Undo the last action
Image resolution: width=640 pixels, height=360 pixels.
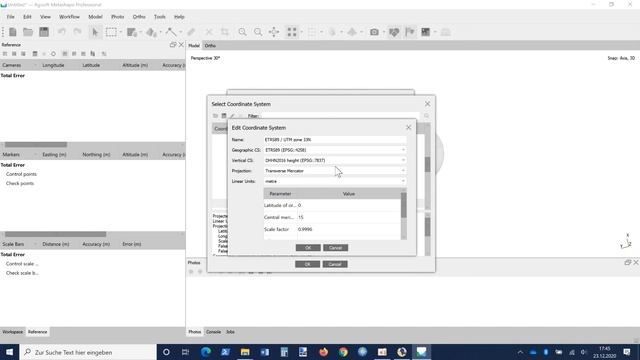[x=62, y=32]
